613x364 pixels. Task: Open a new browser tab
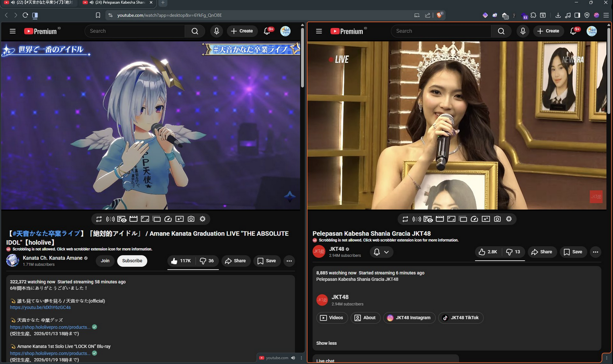[x=163, y=2]
